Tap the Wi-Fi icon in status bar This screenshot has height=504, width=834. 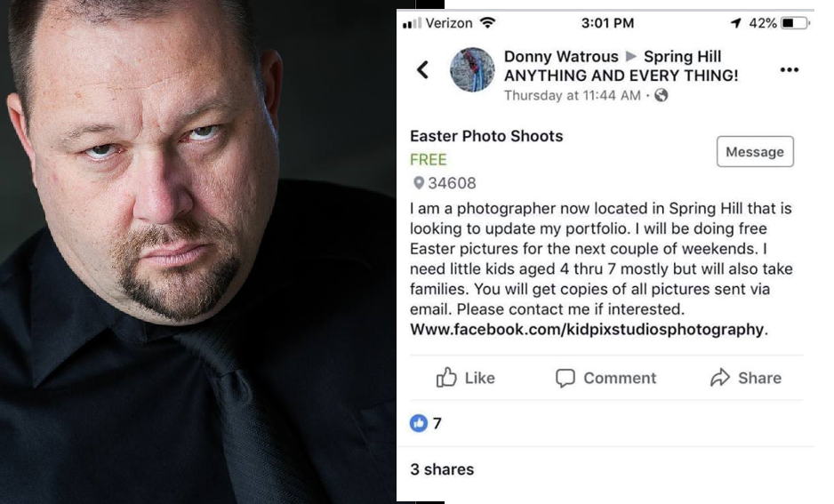[x=487, y=22]
